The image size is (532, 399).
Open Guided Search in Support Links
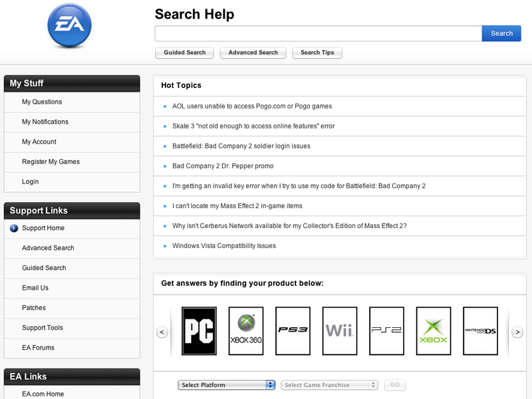[x=44, y=268]
